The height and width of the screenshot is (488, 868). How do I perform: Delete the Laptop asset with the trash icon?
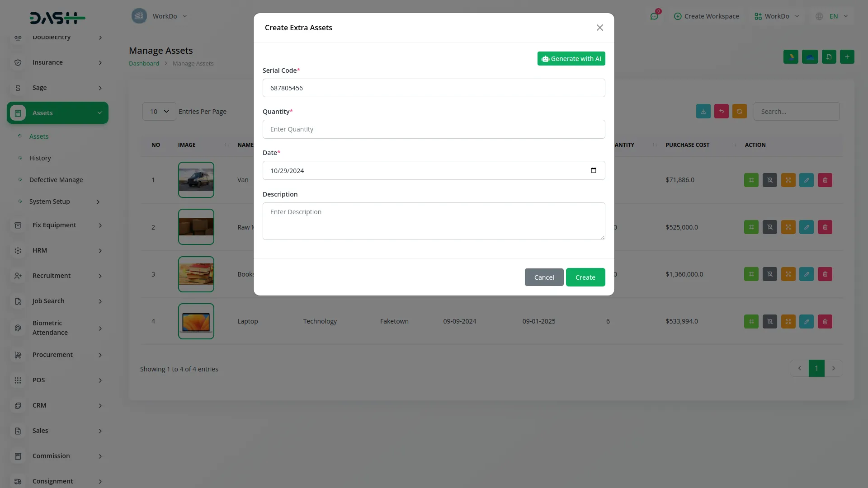coord(825,321)
